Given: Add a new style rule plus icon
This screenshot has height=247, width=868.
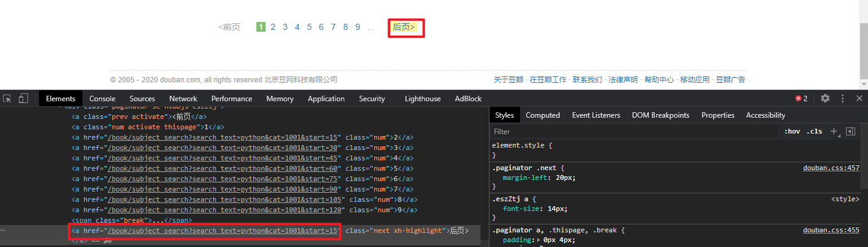Looking at the screenshot, I should tap(834, 131).
